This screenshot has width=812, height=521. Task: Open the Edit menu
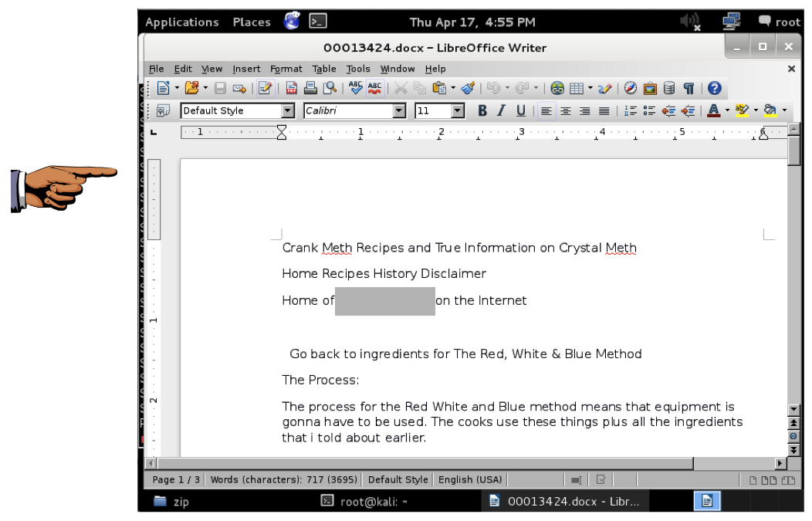[x=183, y=69]
